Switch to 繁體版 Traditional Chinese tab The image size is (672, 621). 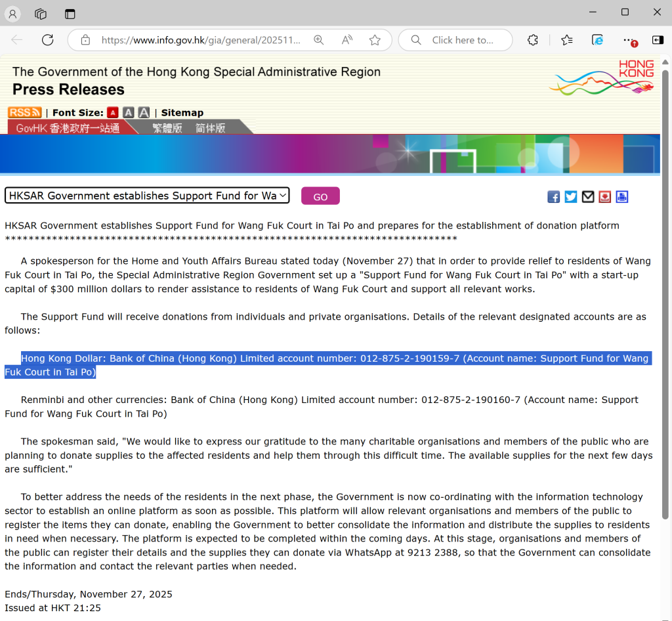tap(167, 128)
